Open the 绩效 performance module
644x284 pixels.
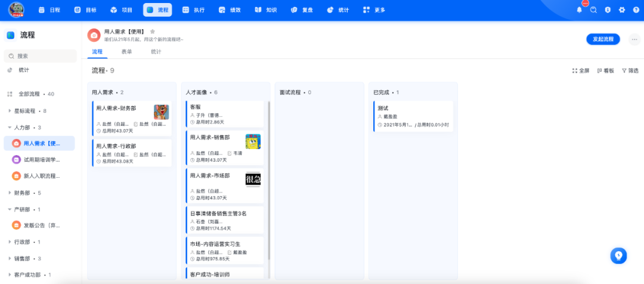[x=230, y=10]
